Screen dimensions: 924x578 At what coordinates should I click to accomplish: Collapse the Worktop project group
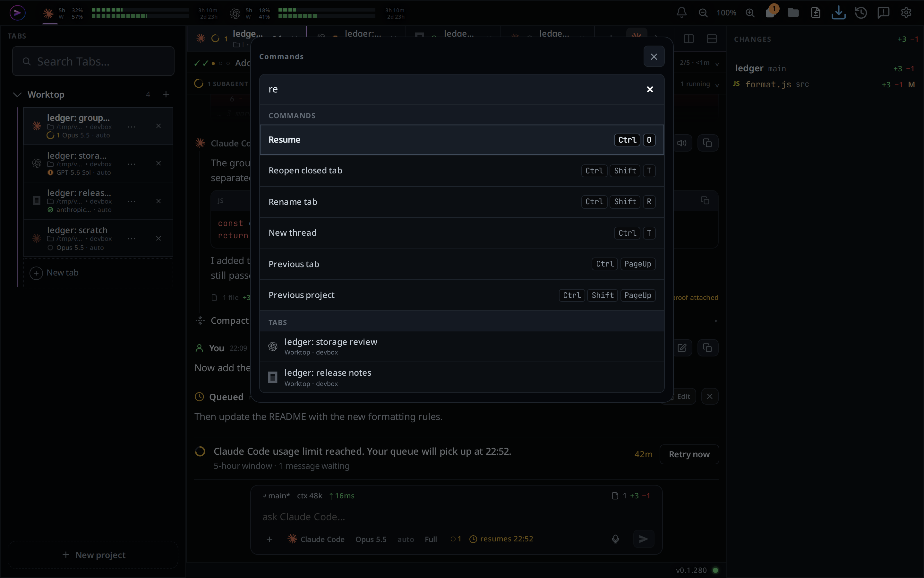click(17, 94)
